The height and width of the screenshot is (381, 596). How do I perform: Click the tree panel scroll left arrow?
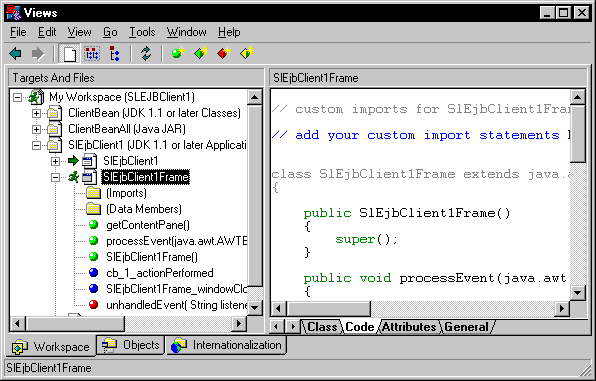(x=17, y=324)
